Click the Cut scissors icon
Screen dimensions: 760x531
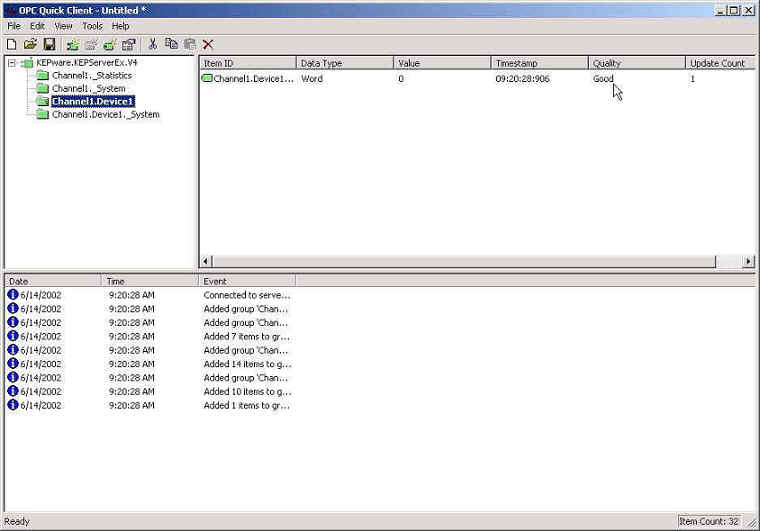pyautogui.click(x=153, y=44)
